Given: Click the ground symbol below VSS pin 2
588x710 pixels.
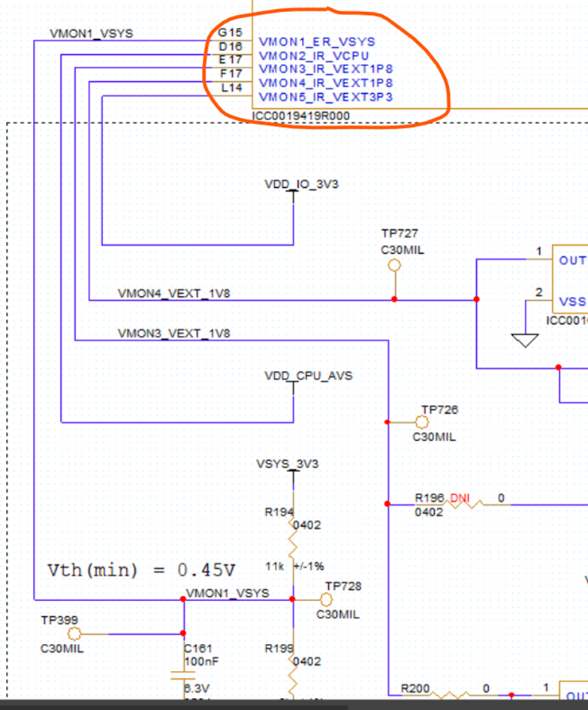Looking at the screenshot, I should 525,340.
